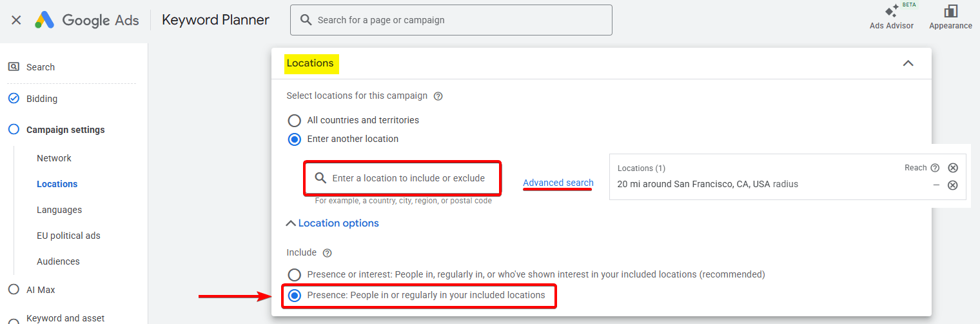980x324 pixels.
Task: Click the Campaign settings step circle icon
Action: pos(14,130)
